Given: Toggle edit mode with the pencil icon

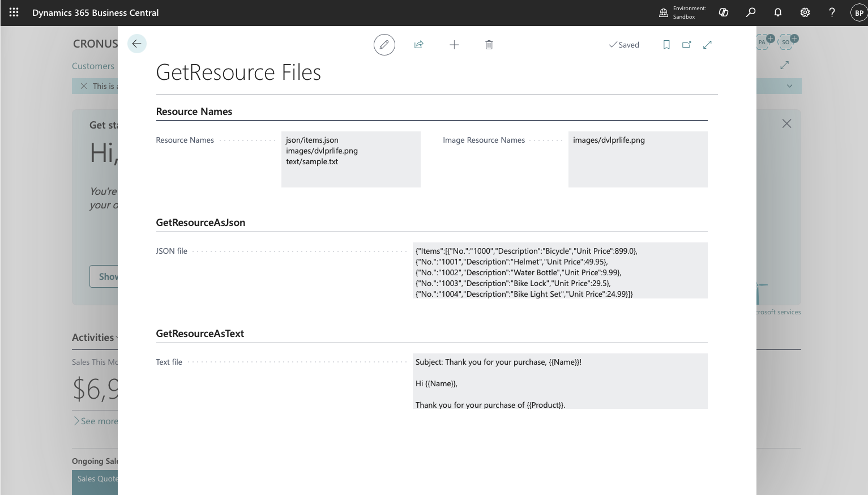Looking at the screenshot, I should click(384, 45).
